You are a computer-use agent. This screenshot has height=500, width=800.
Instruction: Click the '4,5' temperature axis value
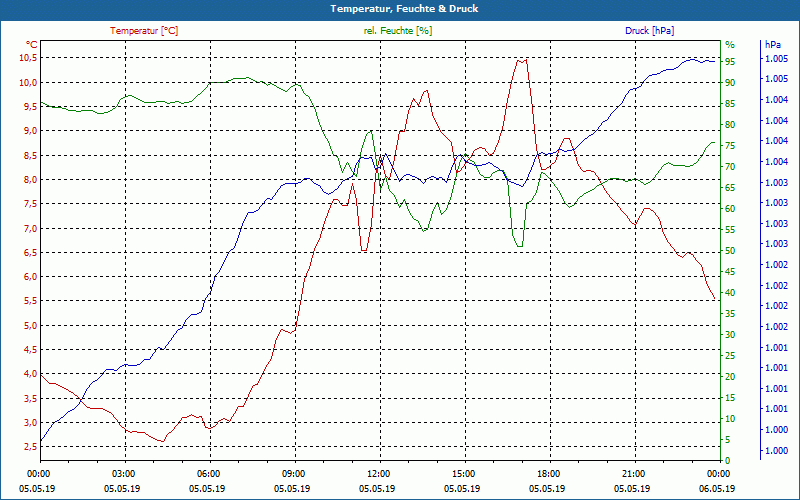click(x=30, y=350)
